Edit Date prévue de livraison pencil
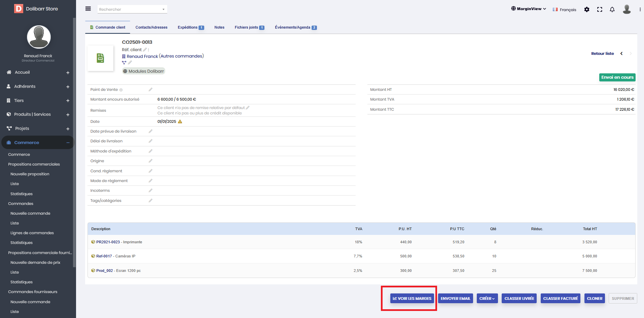The height and width of the screenshot is (318, 644). click(150, 131)
